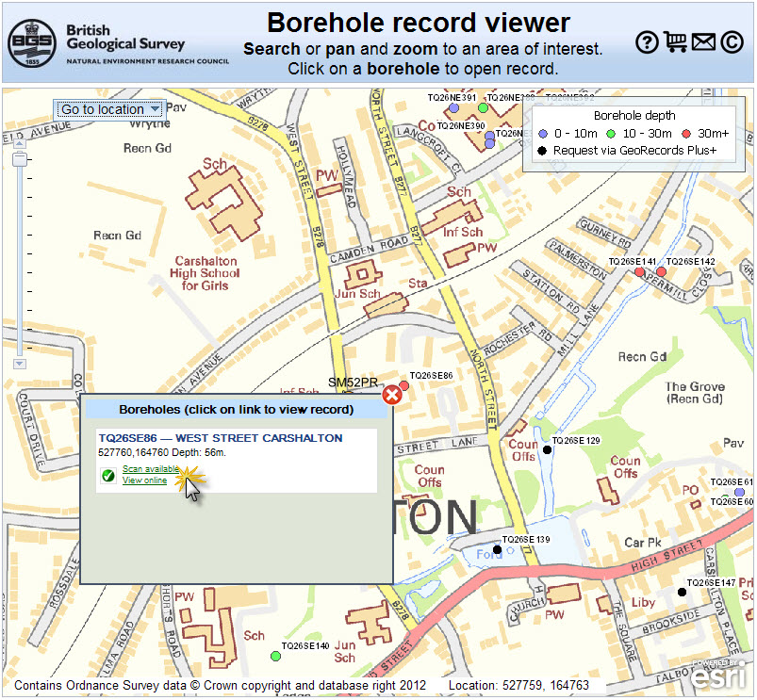Open the Go to location dropdown

[x=109, y=109]
